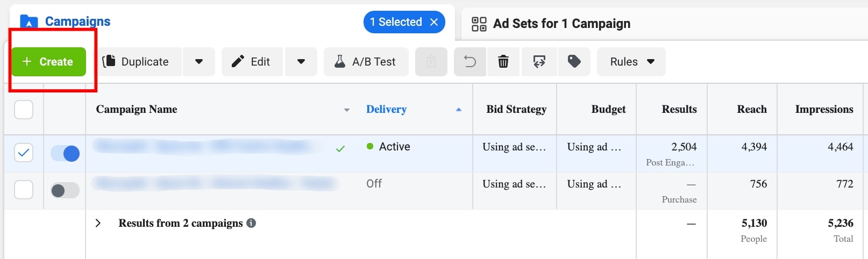Image resolution: width=868 pixels, height=259 pixels.
Task: Switch to the Campaigns tab
Action: (77, 21)
